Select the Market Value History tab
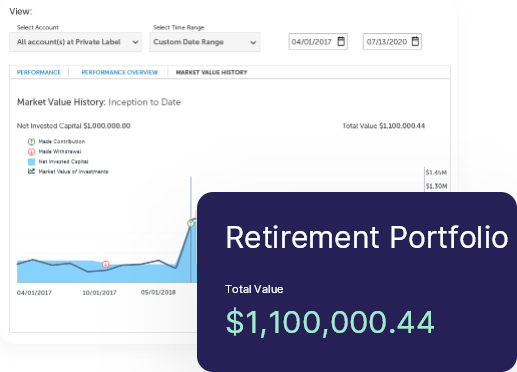 (x=212, y=72)
